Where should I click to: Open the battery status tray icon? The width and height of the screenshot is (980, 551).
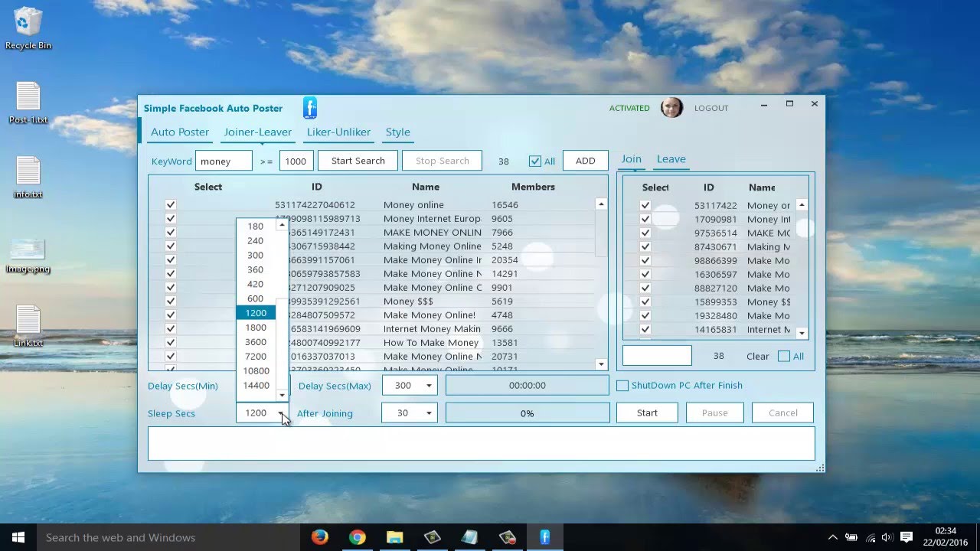(851, 537)
